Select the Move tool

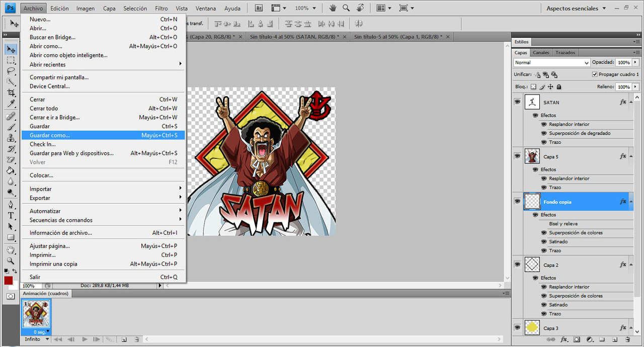click(11, 49)
